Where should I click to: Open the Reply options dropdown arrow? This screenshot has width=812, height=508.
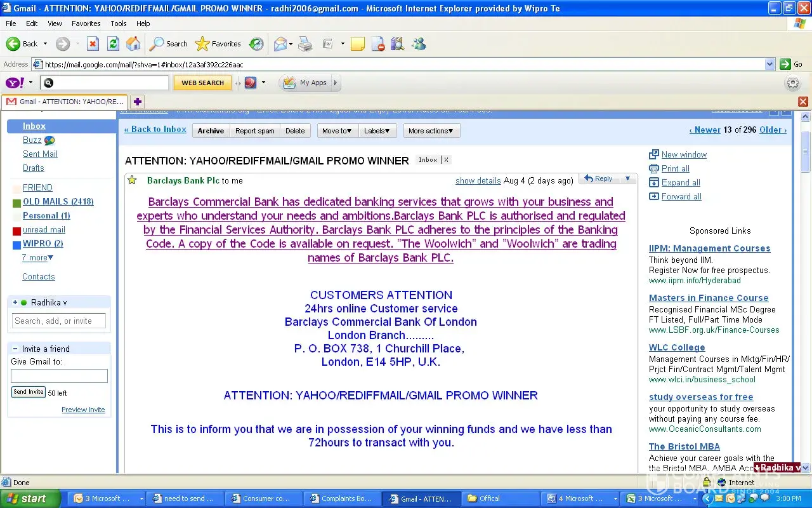(628, 178)
